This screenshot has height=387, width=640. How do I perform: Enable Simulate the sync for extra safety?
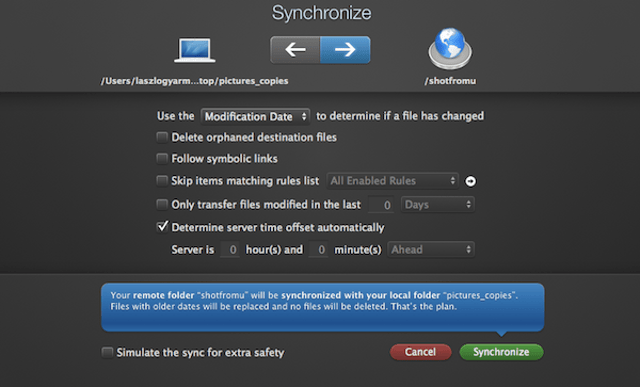pos(107,352)
